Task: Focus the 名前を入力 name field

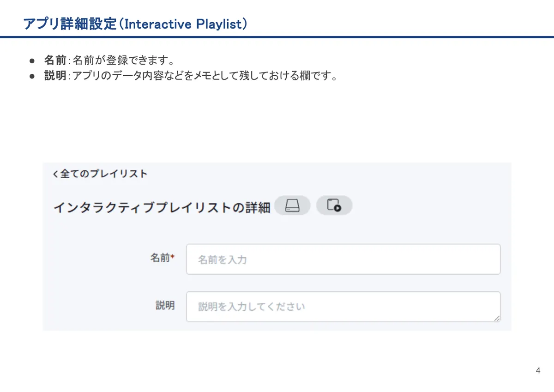Action: (343, 259)
